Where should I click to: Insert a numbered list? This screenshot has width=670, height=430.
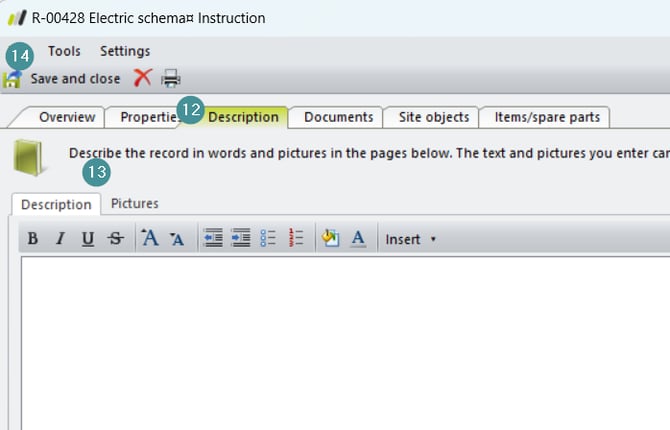point(295,239)
